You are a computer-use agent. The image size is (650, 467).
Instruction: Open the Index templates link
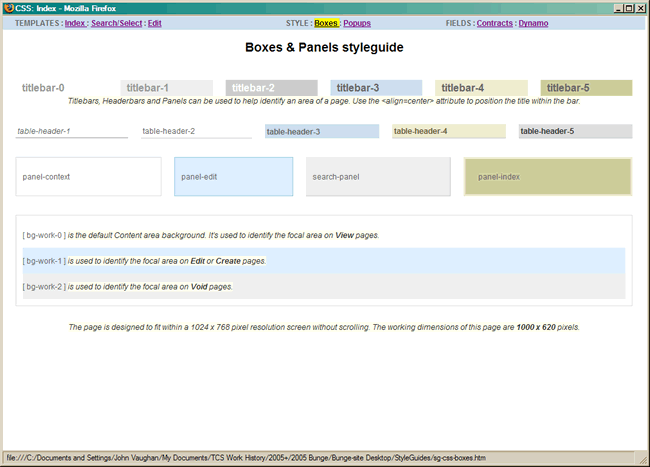(75, 23)
